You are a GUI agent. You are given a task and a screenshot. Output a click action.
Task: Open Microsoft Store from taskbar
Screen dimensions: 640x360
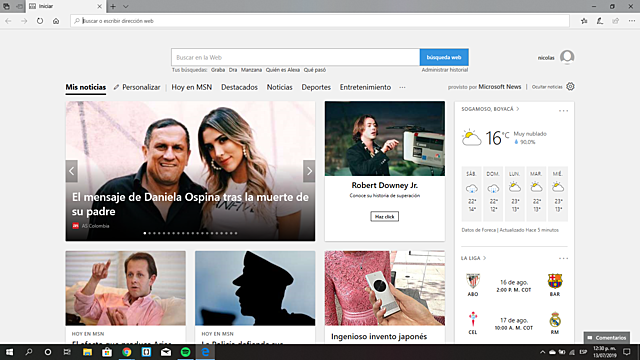point(107,352)
